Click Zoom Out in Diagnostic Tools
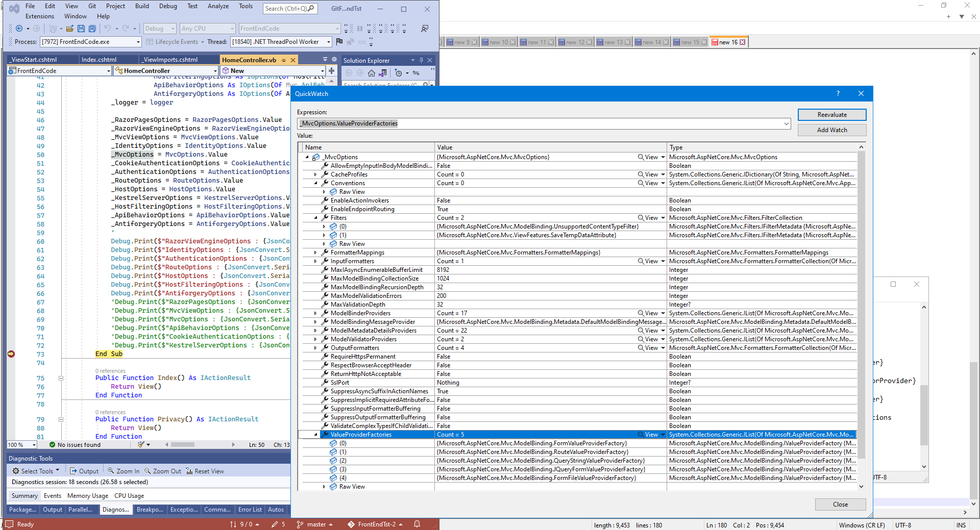 coord(163,471)
